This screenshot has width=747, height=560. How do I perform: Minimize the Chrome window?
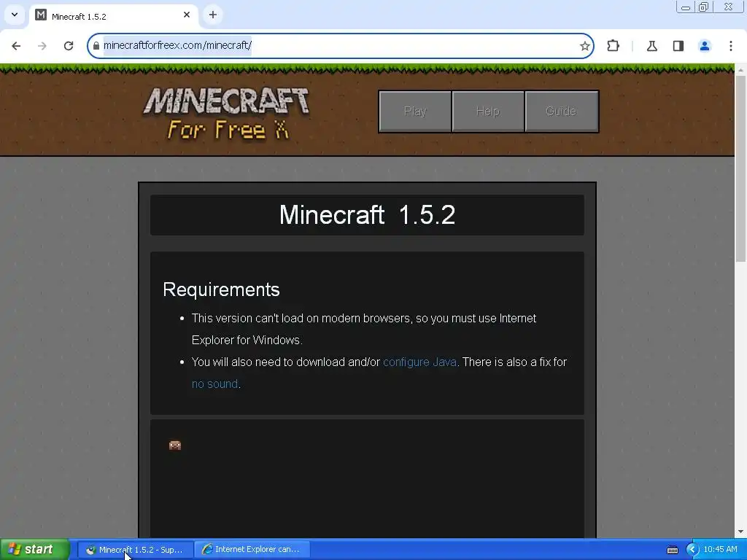[x=686, y=7]
